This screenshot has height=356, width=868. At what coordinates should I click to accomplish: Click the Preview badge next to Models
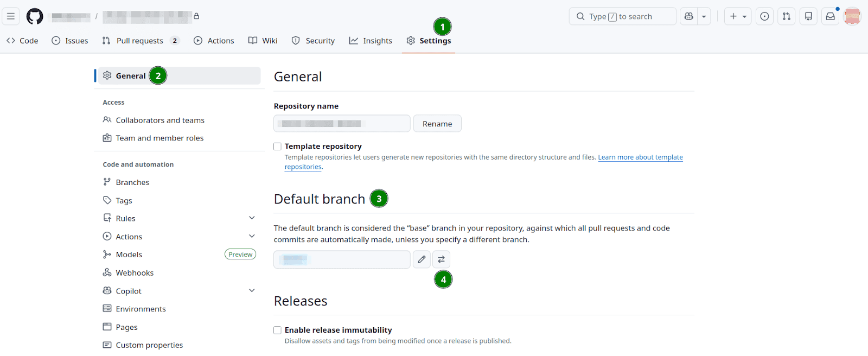click(x=240, y=255)
